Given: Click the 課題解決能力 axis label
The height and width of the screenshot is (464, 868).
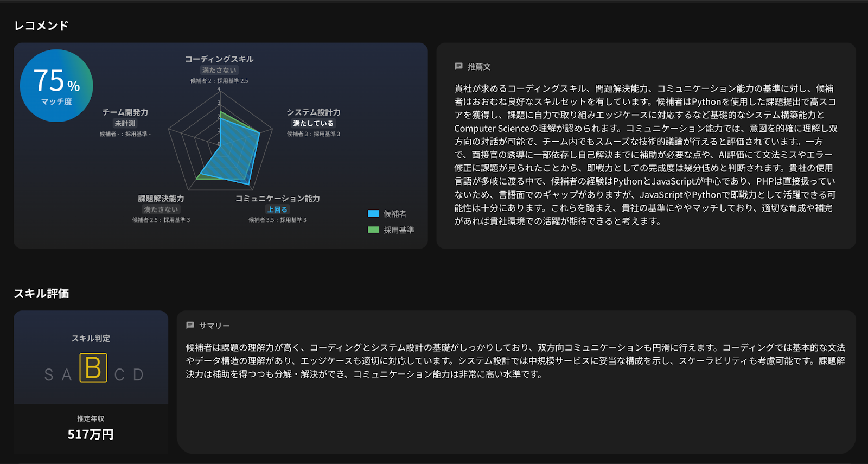Looking at the screenshot, I should pos(161,199).
